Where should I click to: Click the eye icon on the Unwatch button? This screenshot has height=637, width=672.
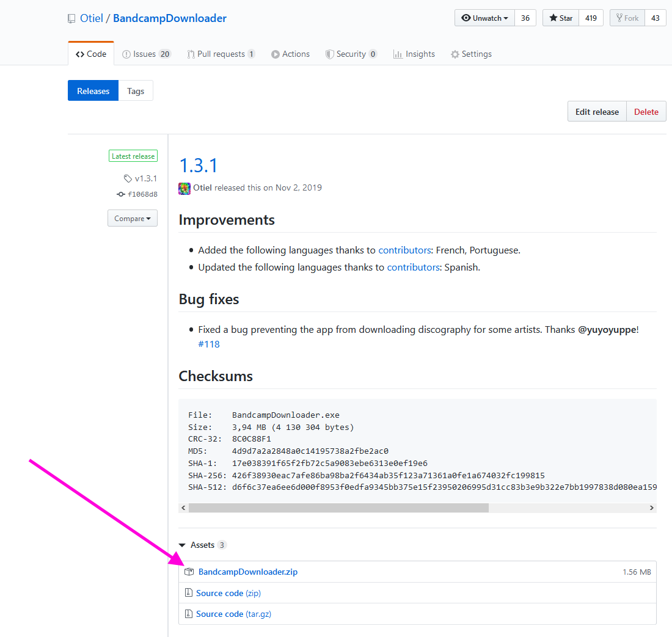pos(466,18)
